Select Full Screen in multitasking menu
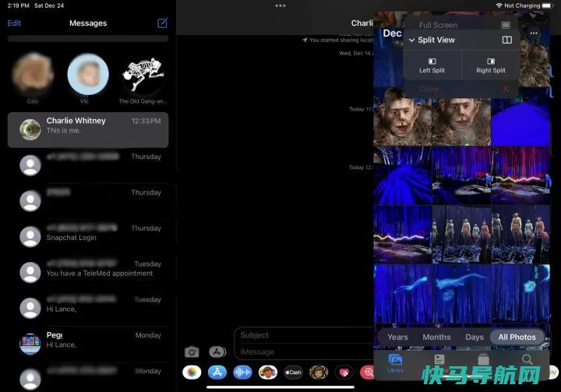The image size is (561, 392). (x=460, y=25)
